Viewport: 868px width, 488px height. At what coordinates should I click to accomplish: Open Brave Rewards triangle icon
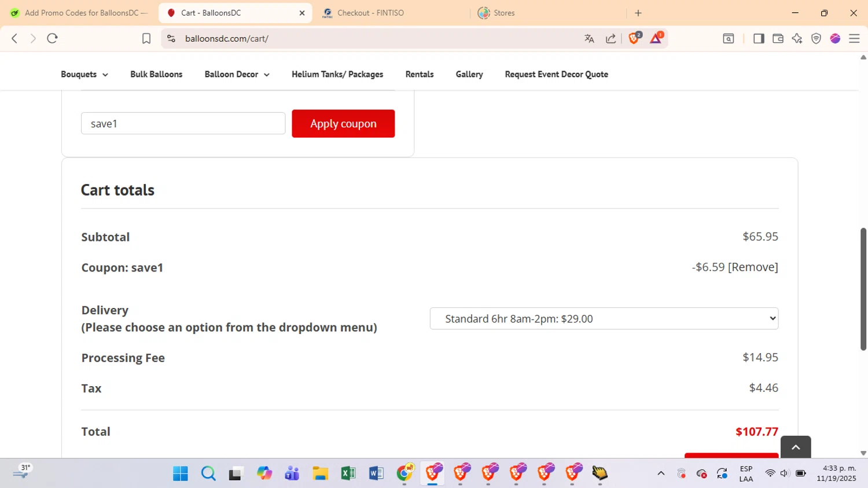[x=656, y=38]
